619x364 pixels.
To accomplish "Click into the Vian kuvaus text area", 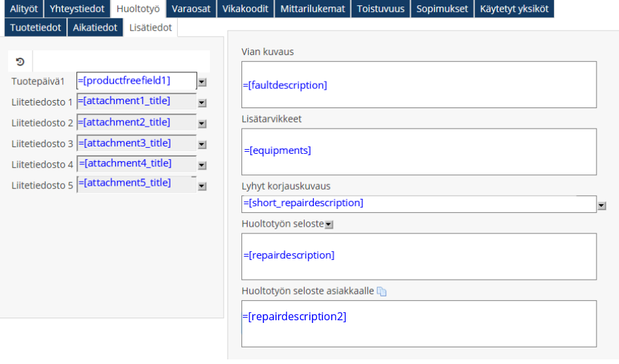I will pyautogui.click(x=419, y=85).
